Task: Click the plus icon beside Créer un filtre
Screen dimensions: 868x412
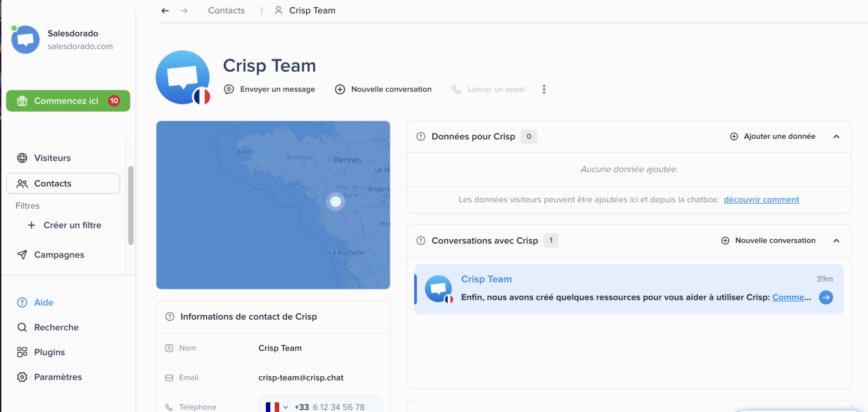Action: point(31,225)
